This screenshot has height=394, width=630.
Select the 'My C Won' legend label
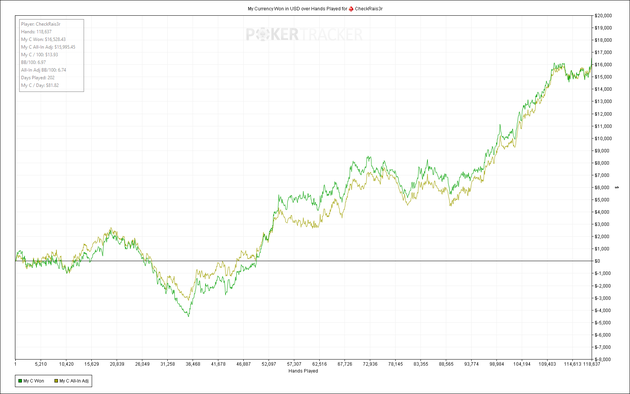click(34, 381)
